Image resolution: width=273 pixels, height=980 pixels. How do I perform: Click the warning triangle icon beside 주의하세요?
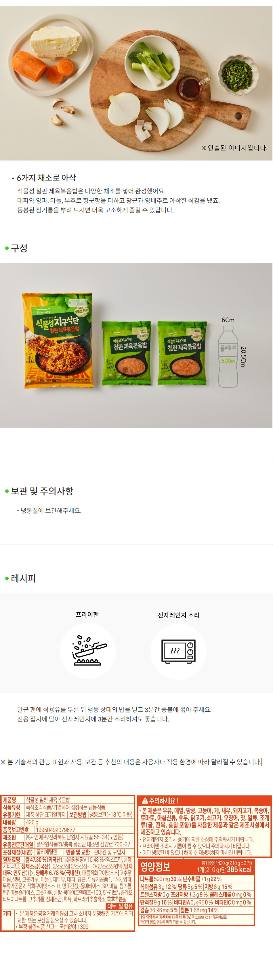point(144,800)
